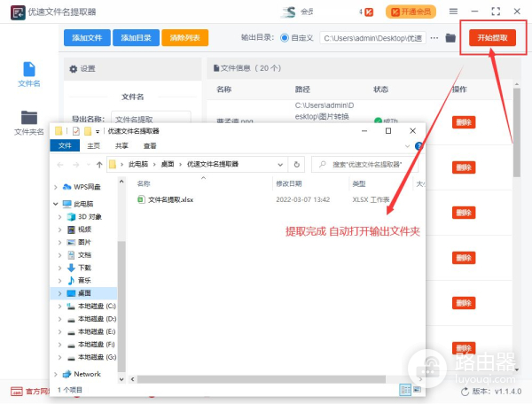Click the search magnifier in the Explorer search box

coord(323,165)
